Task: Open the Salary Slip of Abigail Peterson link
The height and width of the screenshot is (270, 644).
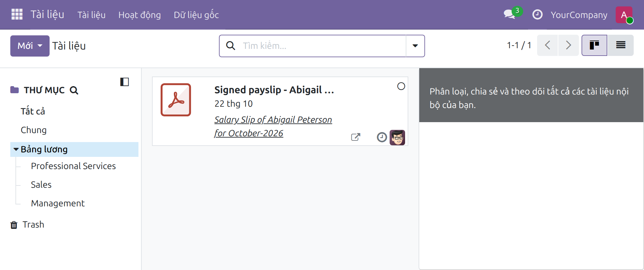Action: pos(273,126)
